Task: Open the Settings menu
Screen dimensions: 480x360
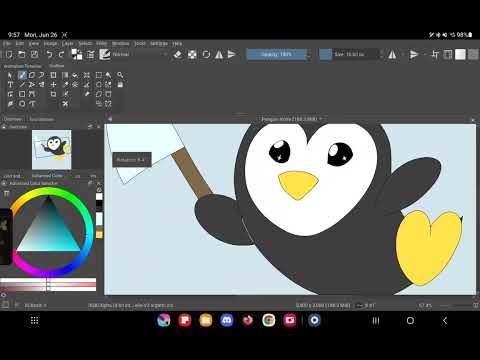Action: (x=159, y=44)
